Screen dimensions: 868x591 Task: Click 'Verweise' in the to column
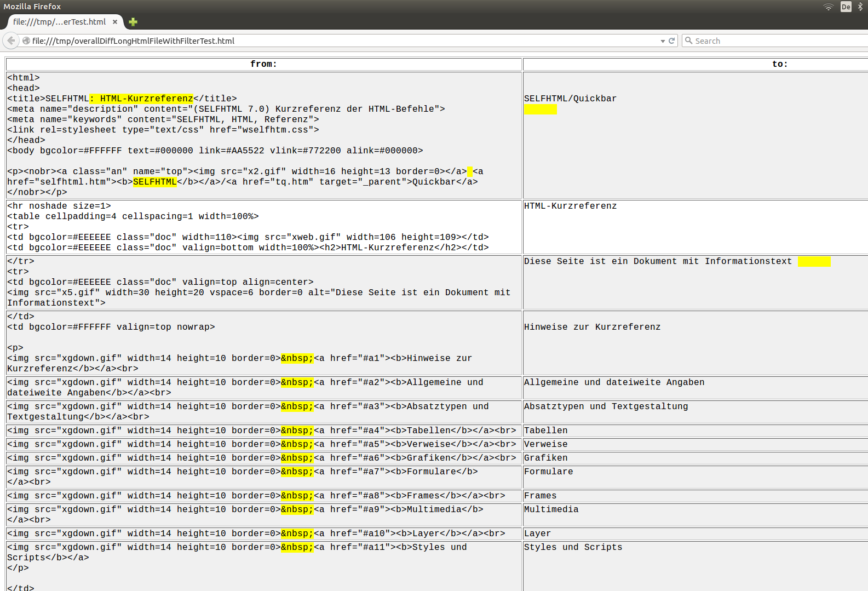pos(545,444)
